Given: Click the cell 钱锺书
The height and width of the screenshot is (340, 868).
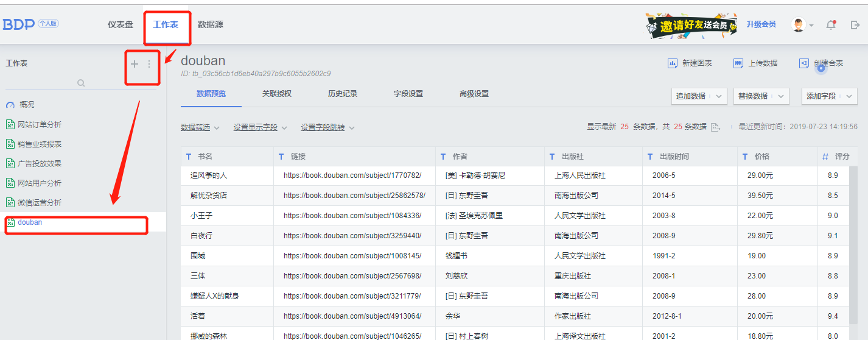Looking at the screenshot, I should click(x=457, y=256).
